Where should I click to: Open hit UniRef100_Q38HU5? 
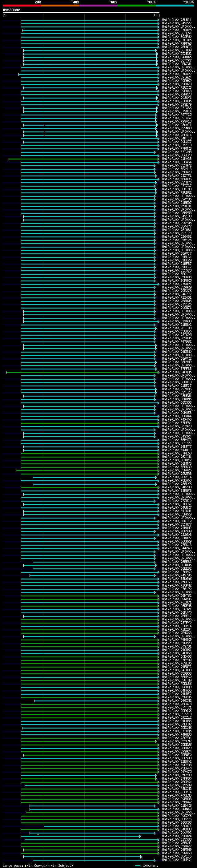pyautogui.click(x=177, y=101)
